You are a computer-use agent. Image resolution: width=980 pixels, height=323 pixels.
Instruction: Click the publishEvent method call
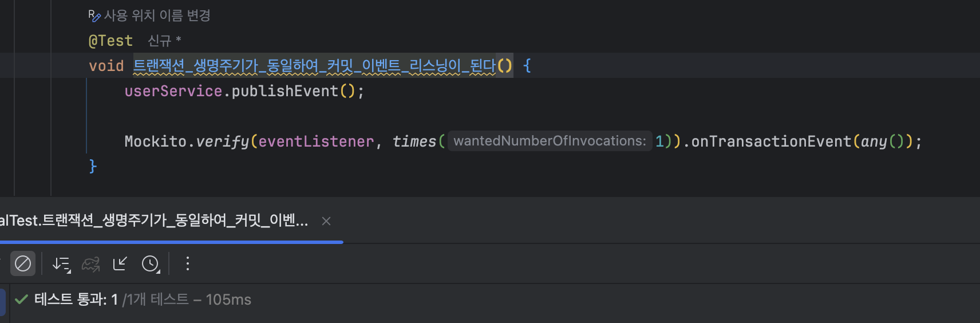pyautogui.click(x=284, y=91)
